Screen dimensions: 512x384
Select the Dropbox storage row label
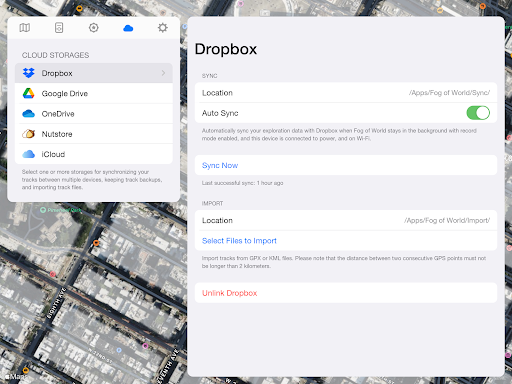click(57, 73)
